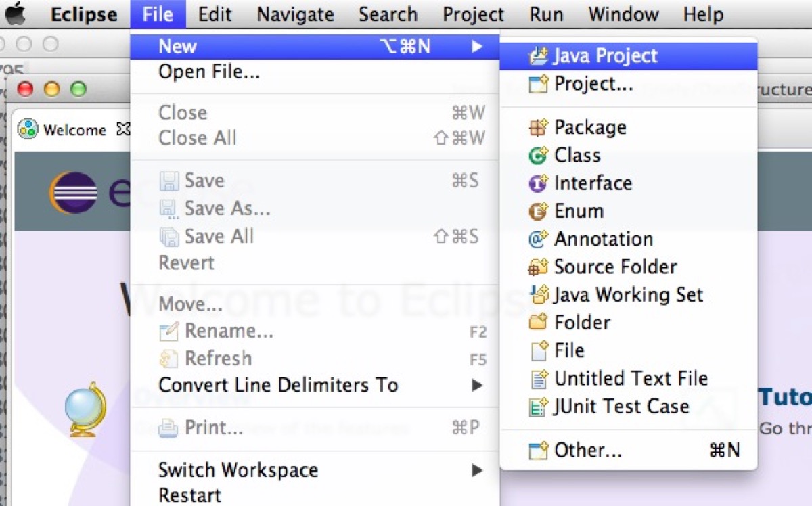Select the Java Working Set entry
The width and height of the screenshot is (812, 506).
pos(628,294)
